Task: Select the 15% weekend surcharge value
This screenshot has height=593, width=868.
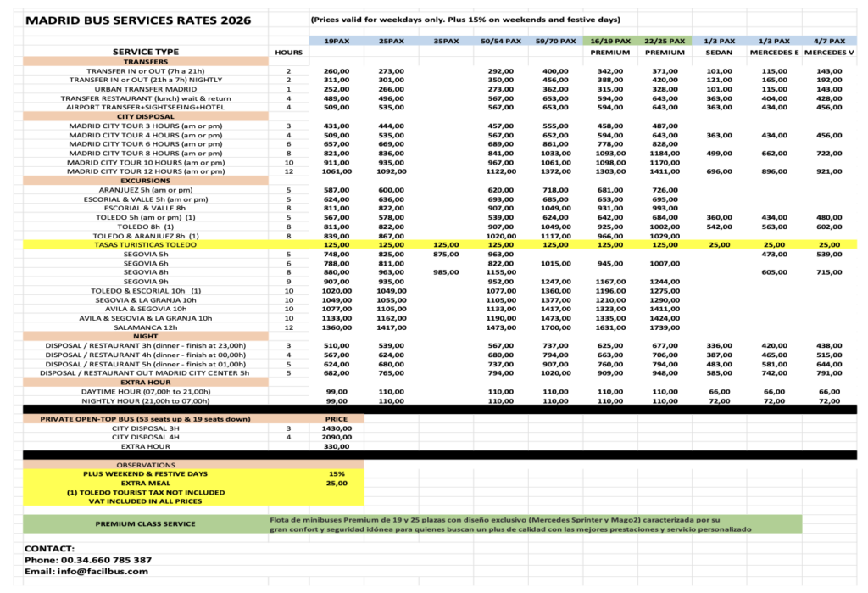Action: click(x=337, y=474)
